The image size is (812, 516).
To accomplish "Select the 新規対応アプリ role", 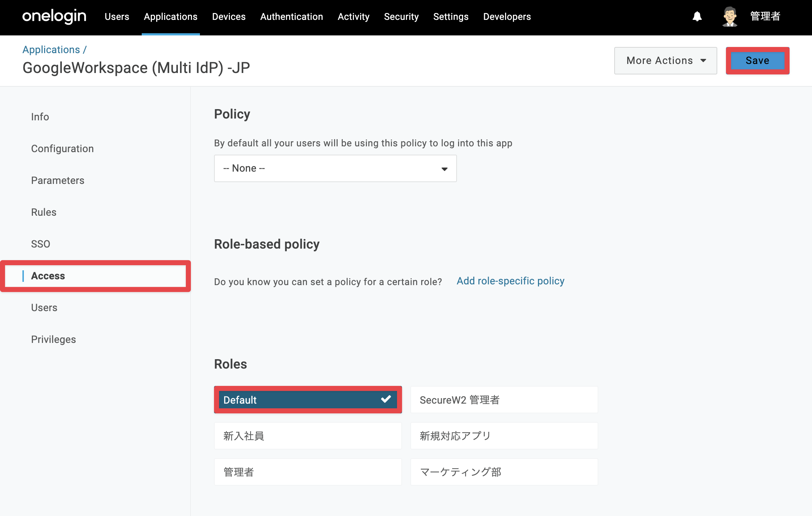I will [x=504, y=436].
